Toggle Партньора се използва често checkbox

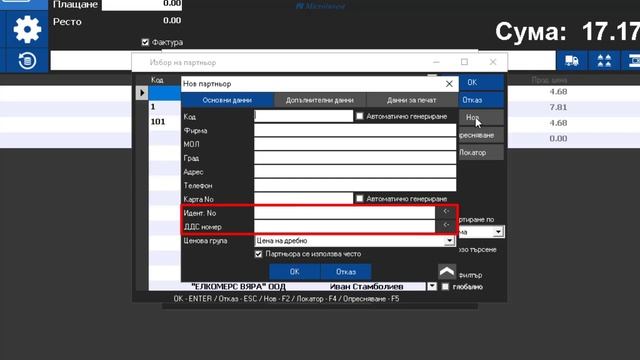[258, 254]
